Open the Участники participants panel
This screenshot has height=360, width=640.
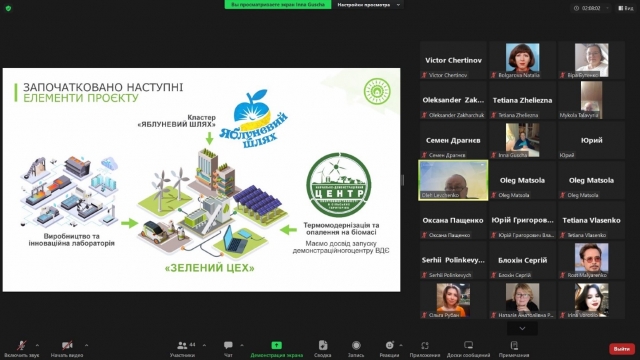pyautogui.click(x=182, y=346)
